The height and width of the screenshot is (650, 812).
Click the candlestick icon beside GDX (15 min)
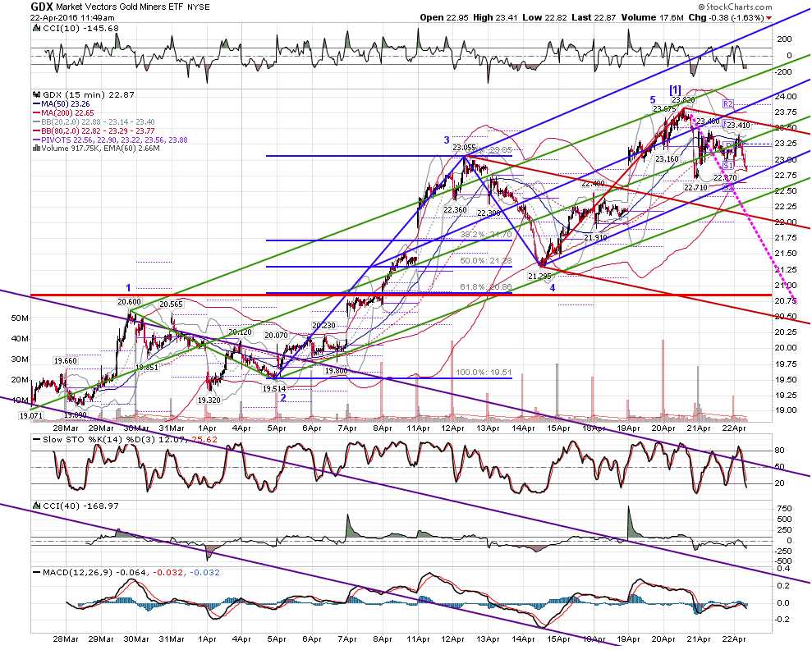tap(36, 94)
